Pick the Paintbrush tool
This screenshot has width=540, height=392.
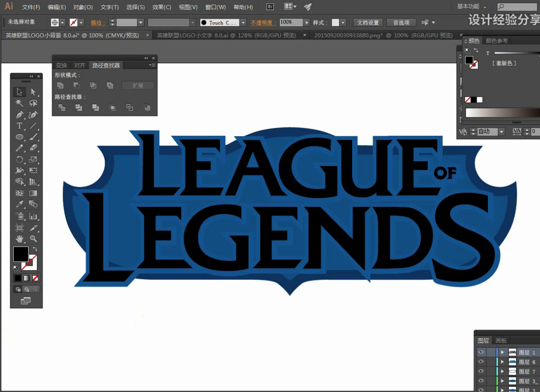point(33,137)
